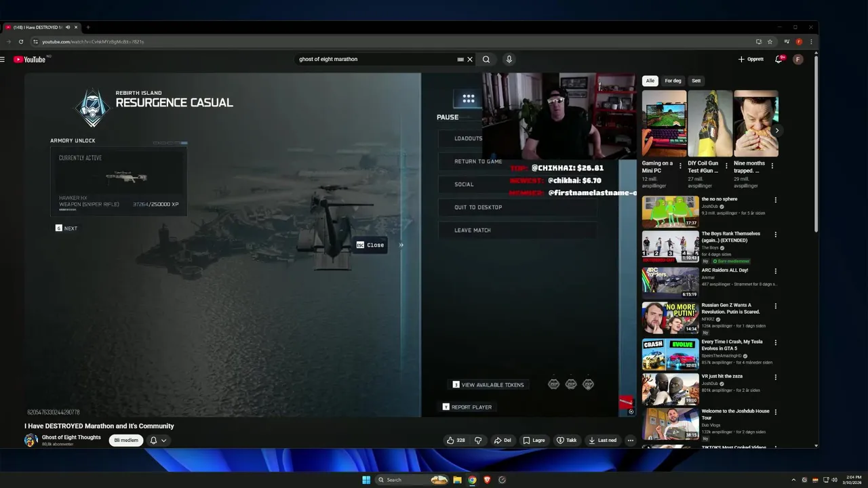This screenshot has width=868, height=488.
Task: Click the magnifier search button
Action: coord(486,59)
